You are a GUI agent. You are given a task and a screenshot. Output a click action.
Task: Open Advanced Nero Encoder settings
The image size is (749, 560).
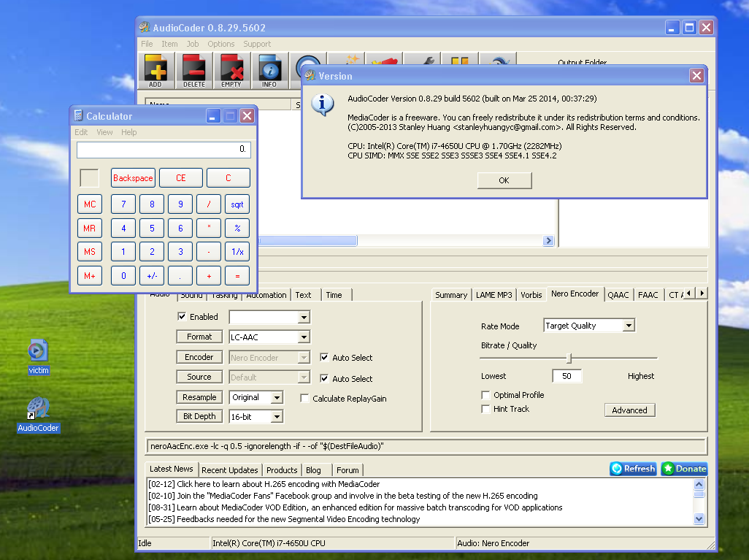(629, 410)
